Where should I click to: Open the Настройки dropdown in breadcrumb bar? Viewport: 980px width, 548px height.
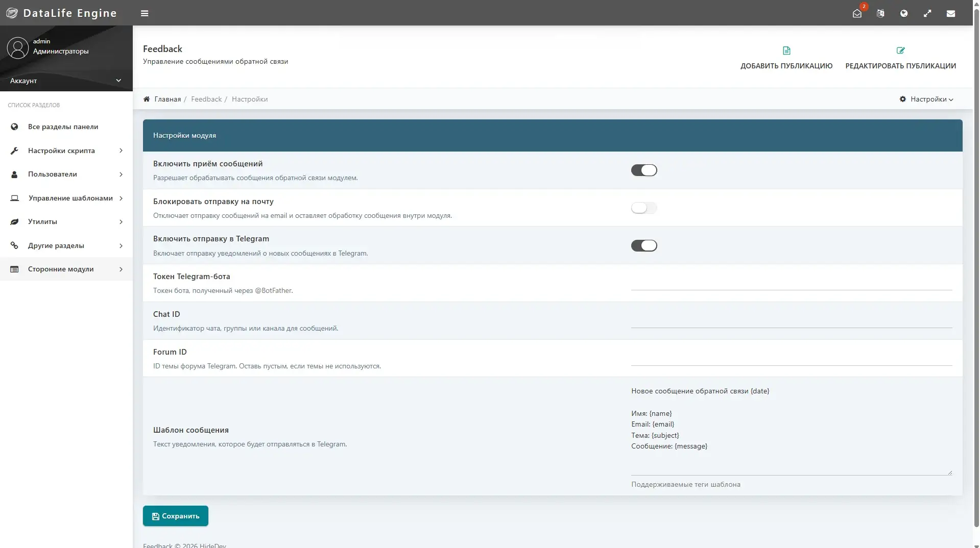[926, 99]
